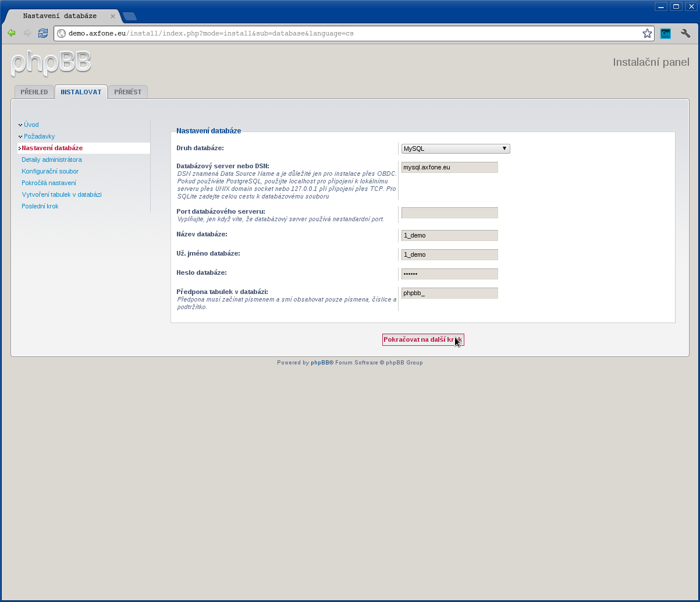Click the bookmark star in the address bar
Image resolution: width=700 pixels, height=602 pixels.
coord(646,33)
